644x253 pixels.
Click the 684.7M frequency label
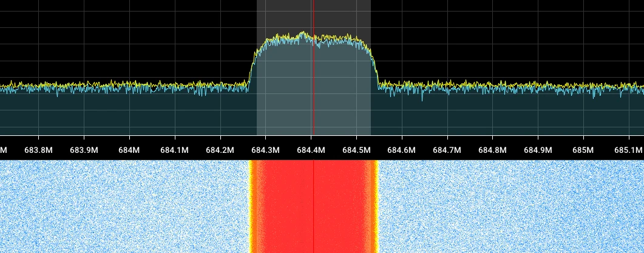pos(447,150)
